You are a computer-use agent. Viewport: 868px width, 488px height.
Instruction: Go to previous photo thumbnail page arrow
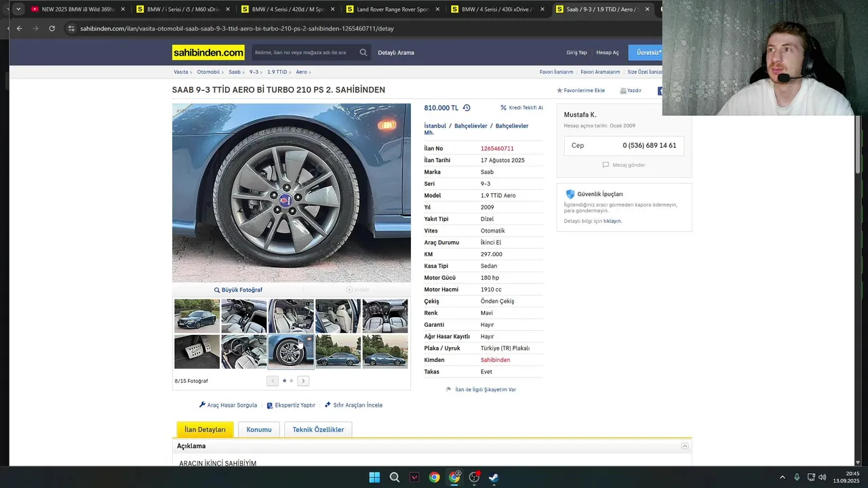click(x=273, y=381)
